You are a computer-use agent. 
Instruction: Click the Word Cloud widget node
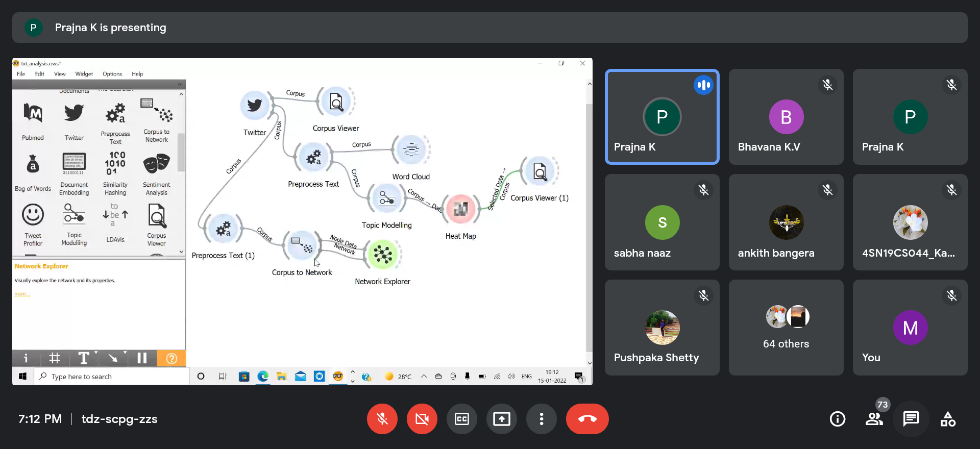point(411,150)
